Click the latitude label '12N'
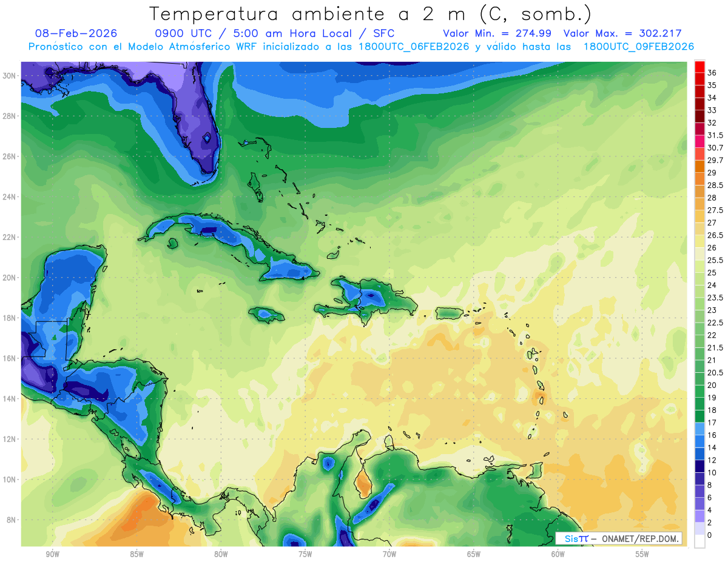728x562 pixels. pyautogui.click(x=10, y=439)
